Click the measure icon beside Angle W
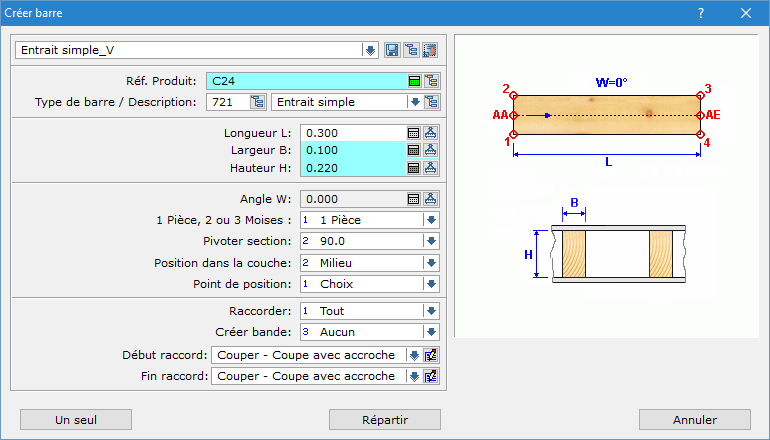Screen dimensions: 770x440 [x=431, y=198]
